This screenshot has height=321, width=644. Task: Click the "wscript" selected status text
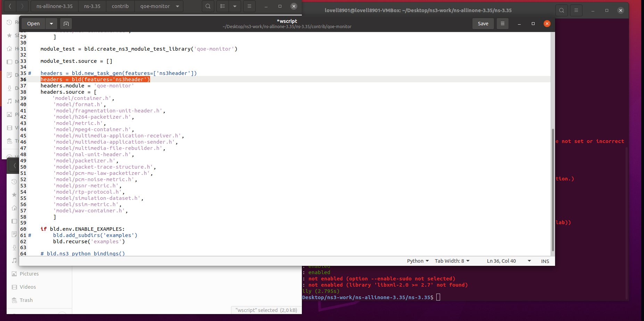click(x=266, y=310)
